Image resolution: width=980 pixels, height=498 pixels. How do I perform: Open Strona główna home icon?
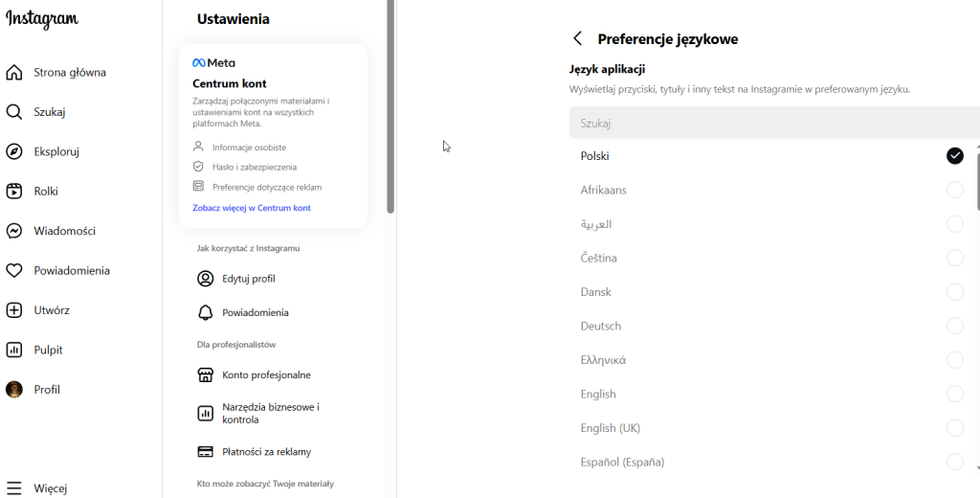tap(14, 73)
